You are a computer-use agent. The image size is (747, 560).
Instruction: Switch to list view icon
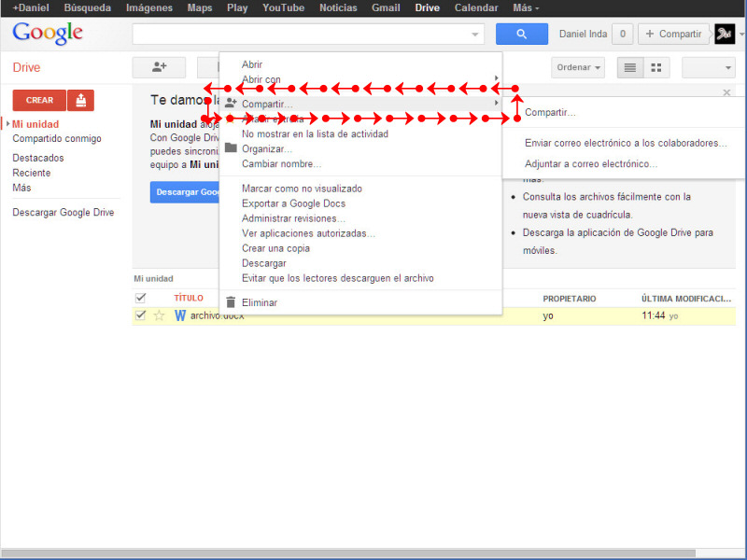(x=629, y=67)
